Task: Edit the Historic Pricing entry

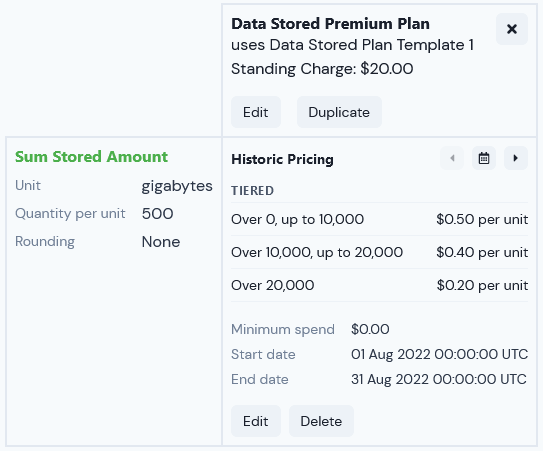Action: pyautogui.click(x=256, y=421)
